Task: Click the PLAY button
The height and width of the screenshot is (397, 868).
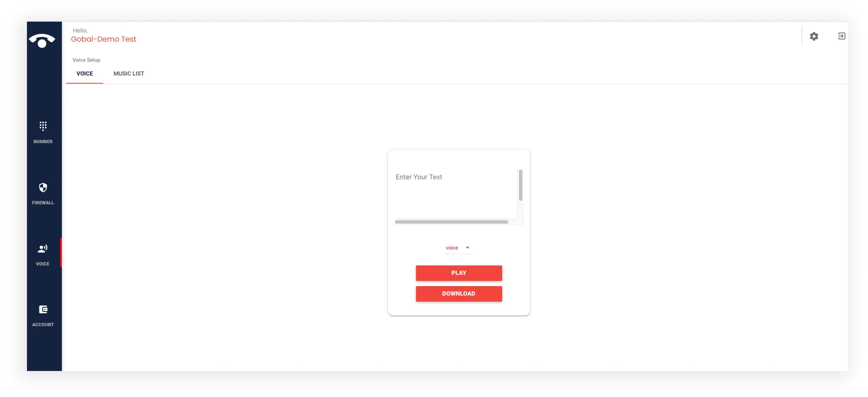Action: pyautogui.click(x=458, y=272)
